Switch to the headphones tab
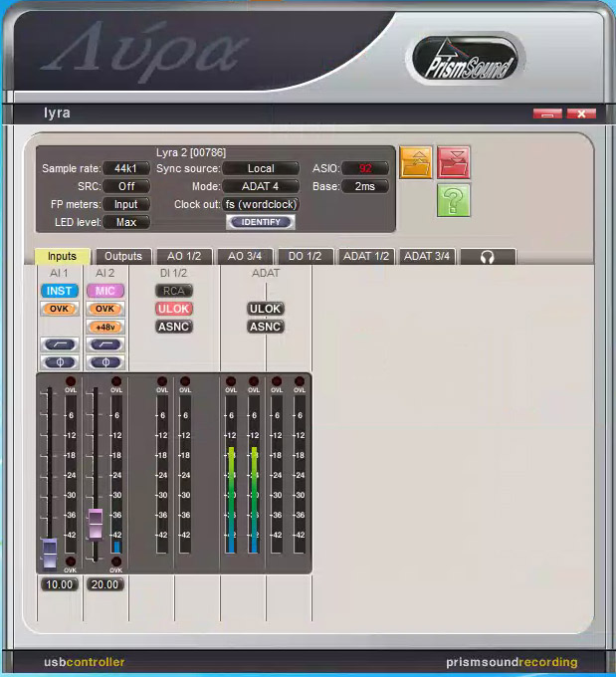This screenshot has height=677, width=616. [488, 257]
